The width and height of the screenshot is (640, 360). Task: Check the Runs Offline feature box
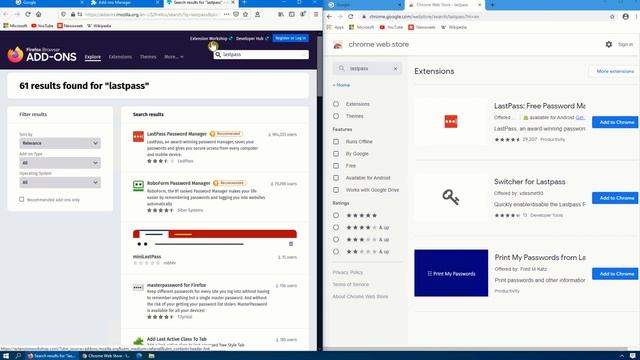pyautogui.click(x=336, y=142)
